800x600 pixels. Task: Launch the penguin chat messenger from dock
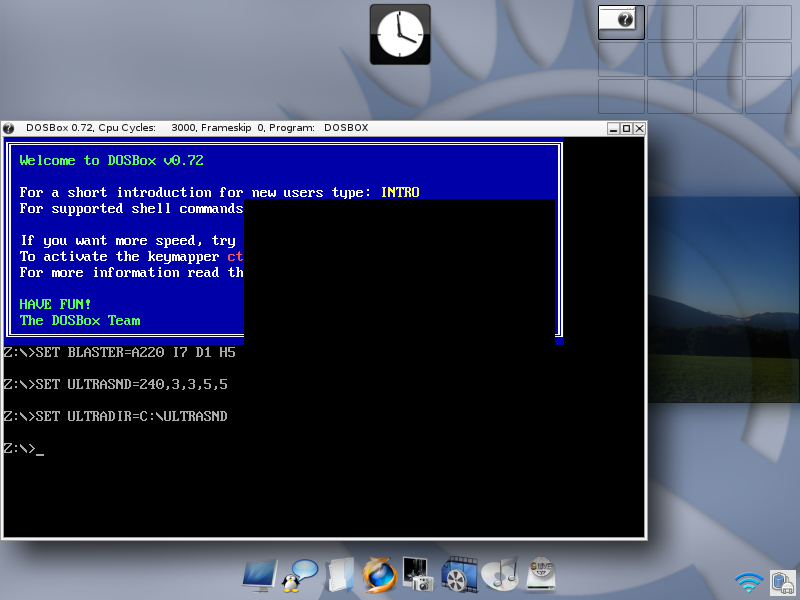pyautogui.click(x=300, y=576)
